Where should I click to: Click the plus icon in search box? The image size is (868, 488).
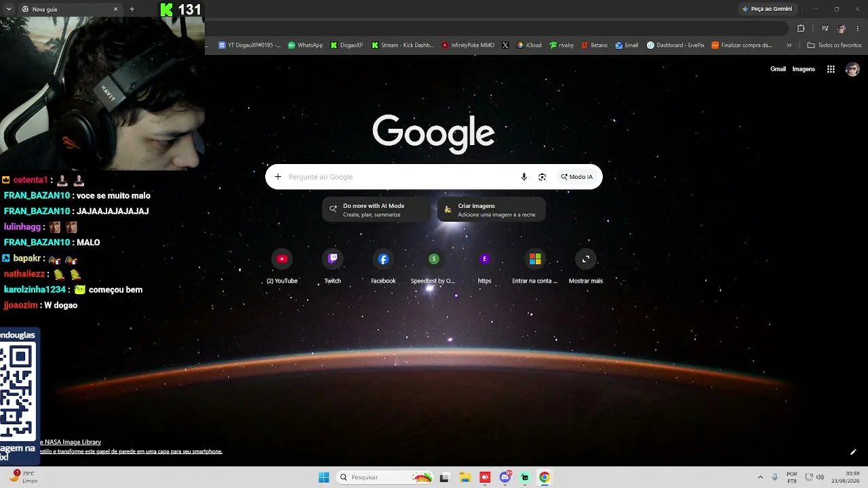point(278,177)
